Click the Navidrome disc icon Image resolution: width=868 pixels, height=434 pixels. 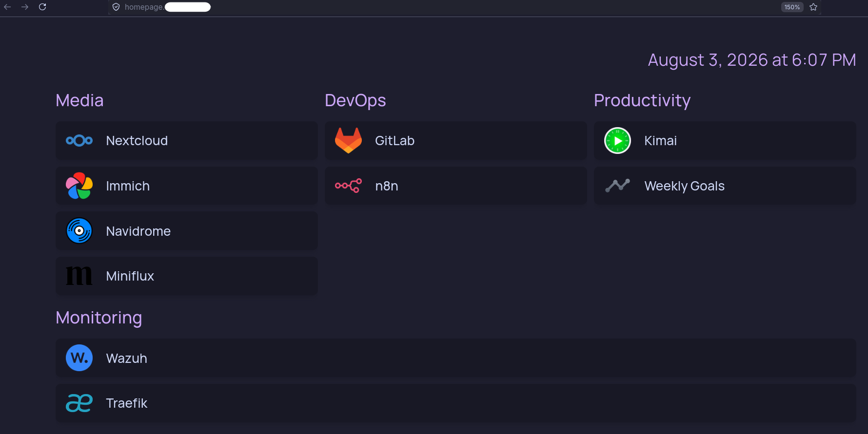[79, 231]
